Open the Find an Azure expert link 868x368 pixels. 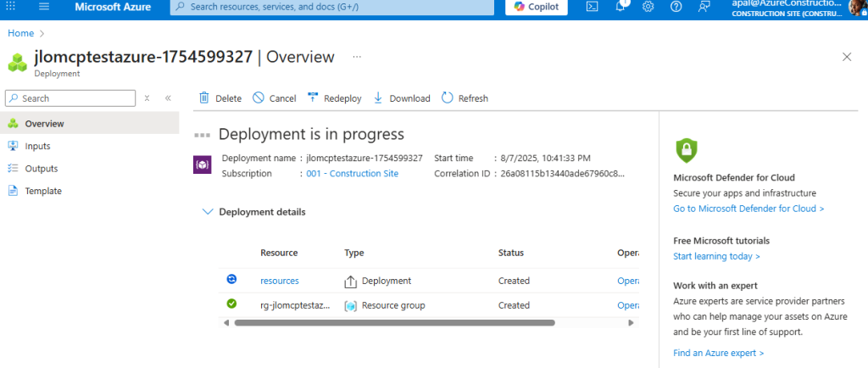tap(719, 353)
